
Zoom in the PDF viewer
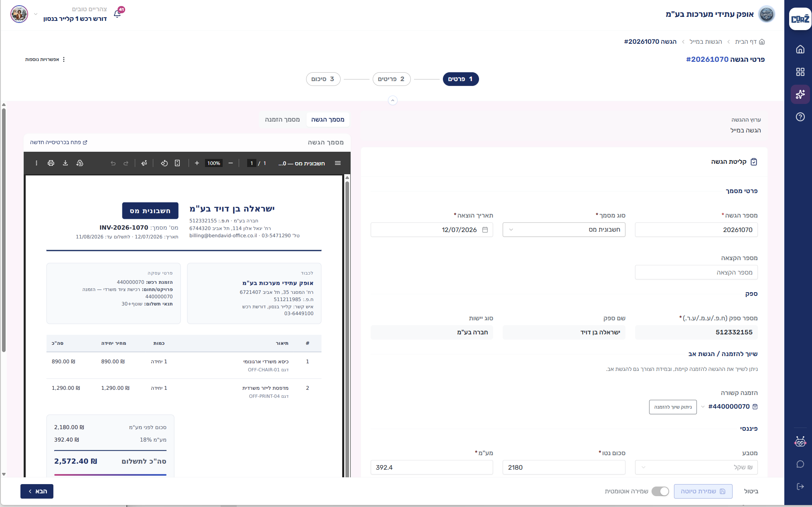pyautogui.click(x=197, y=163)
